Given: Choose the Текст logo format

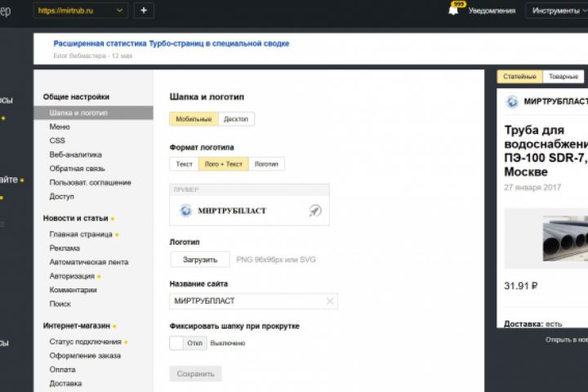Looking at the screenshot, I should (x=184, y=164).
